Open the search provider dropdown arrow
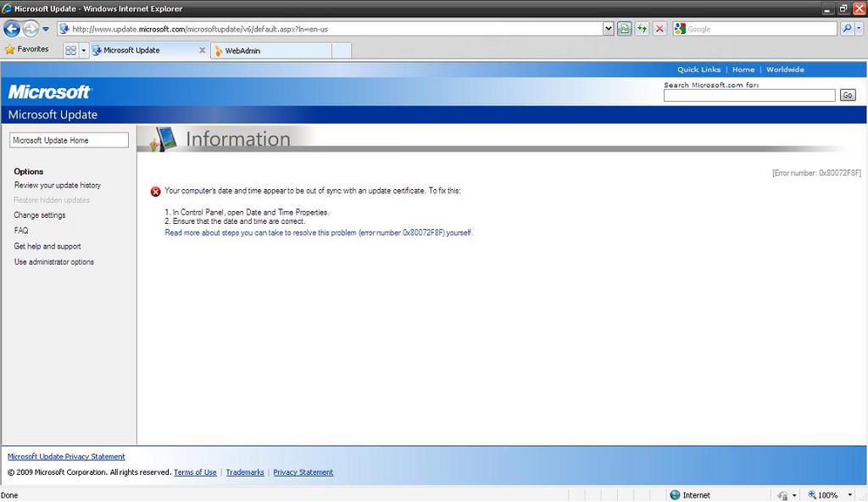This screenshot has width=868, height=502. point(860,29)
